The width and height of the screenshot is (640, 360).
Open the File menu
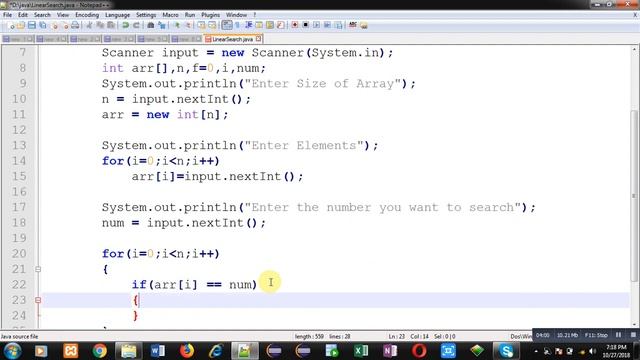[7, 15]
